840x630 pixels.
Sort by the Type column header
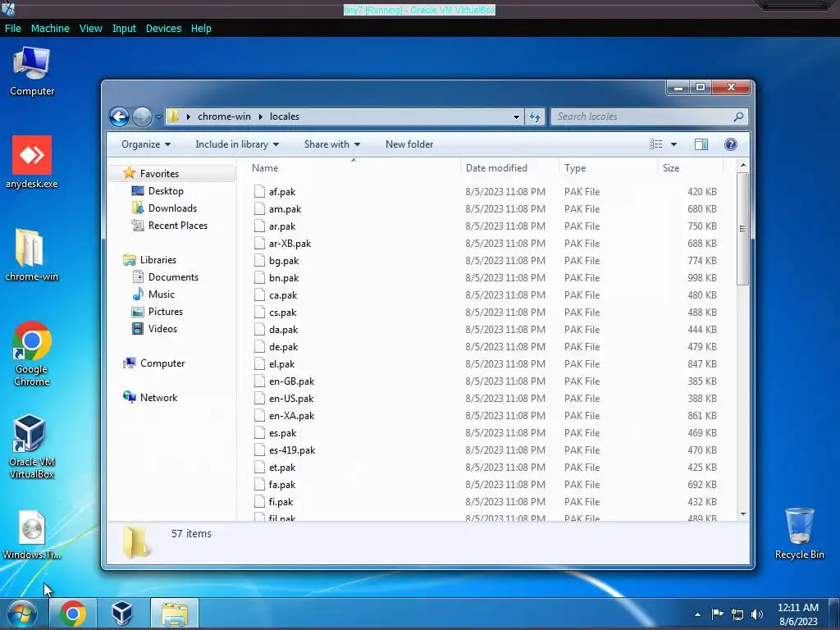pyautogui.click(x=608, y=167)
